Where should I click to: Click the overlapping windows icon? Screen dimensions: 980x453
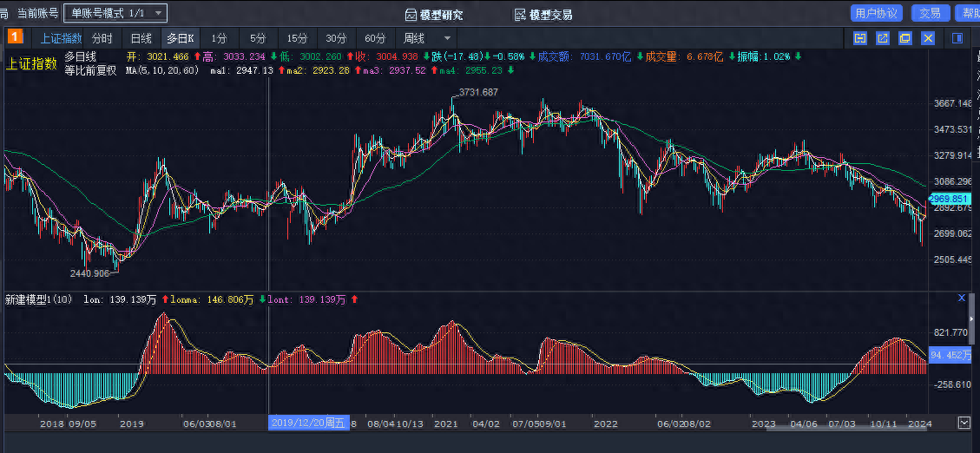pos(905,38)
